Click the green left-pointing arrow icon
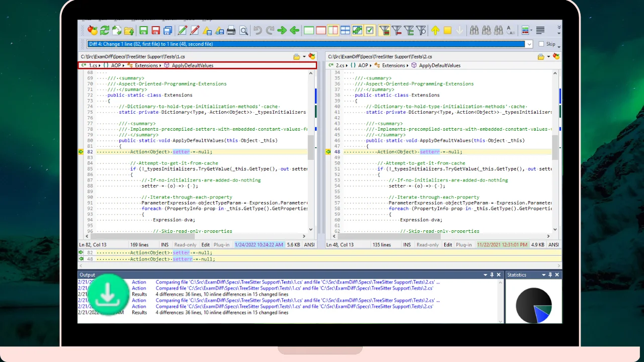 [x=294, y=31]
